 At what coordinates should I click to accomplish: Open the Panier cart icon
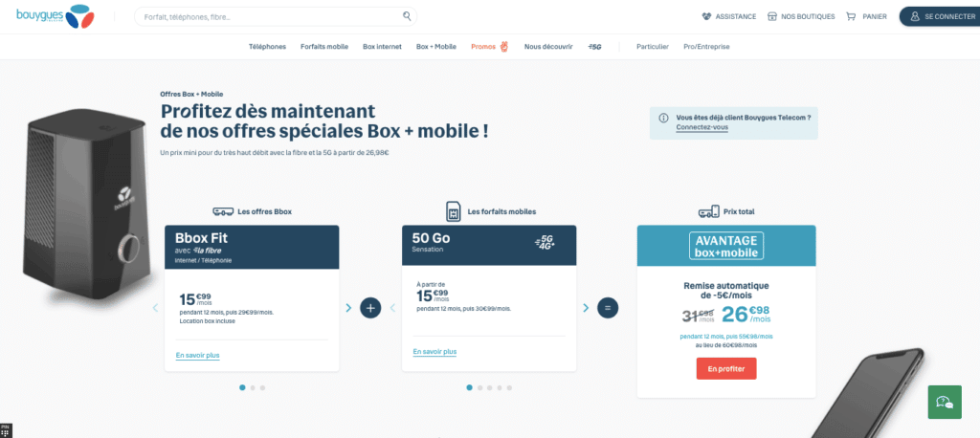click(851, 17)
